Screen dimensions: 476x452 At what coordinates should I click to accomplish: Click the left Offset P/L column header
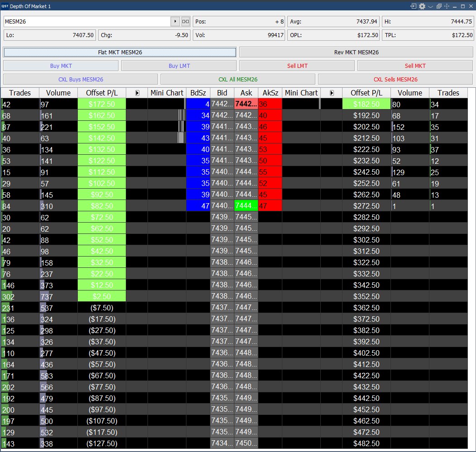pyautogui.click(x=102, y=93)
